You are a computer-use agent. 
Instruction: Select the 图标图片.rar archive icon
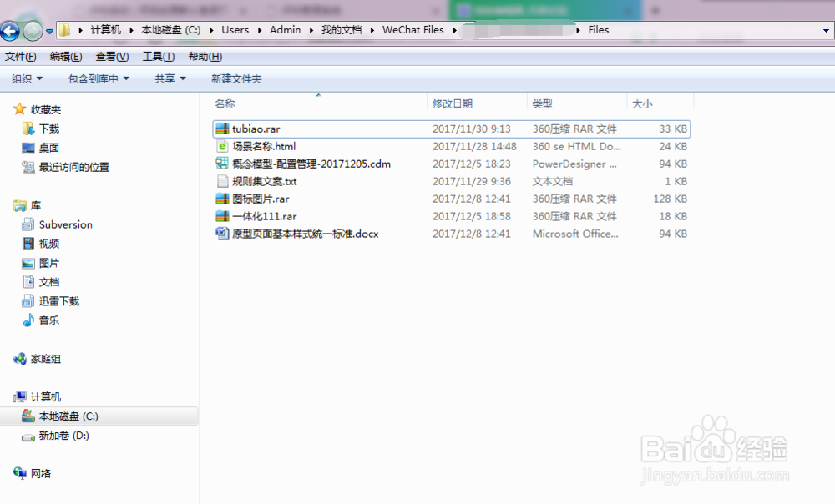222,199
